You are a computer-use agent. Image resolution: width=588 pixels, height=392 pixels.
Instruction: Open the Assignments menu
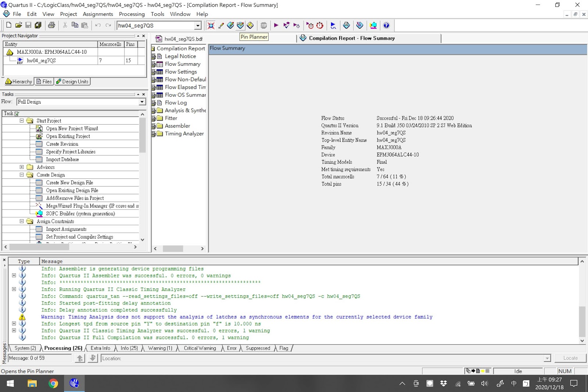tap(98, 14)
